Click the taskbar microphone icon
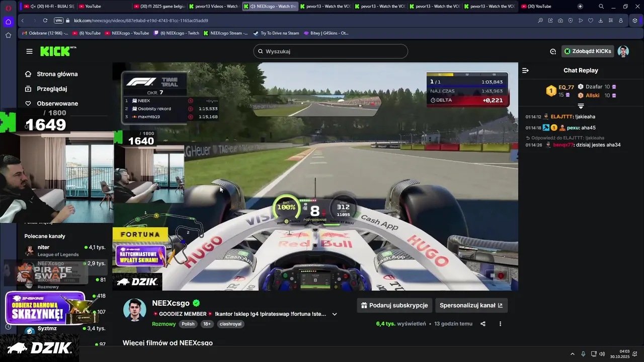This screenshot has height=362, width=644. point(583,354)
